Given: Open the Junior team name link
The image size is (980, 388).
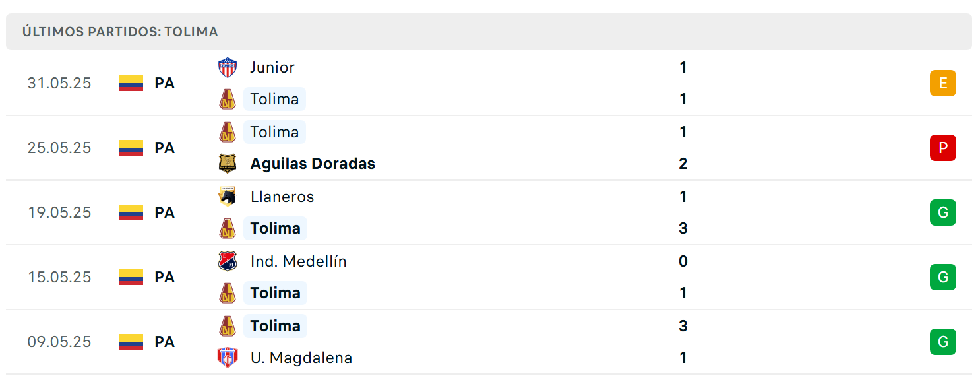Looking at the screenshot, I should [x=272, y=67].
